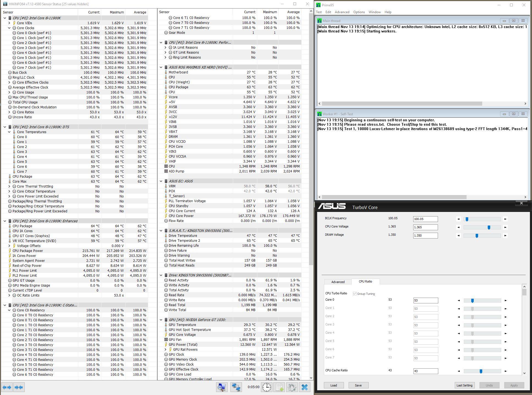Click the Last Setting button
Image resolution: width=532 pixels, height=395 pixels.
click(464, 385)
